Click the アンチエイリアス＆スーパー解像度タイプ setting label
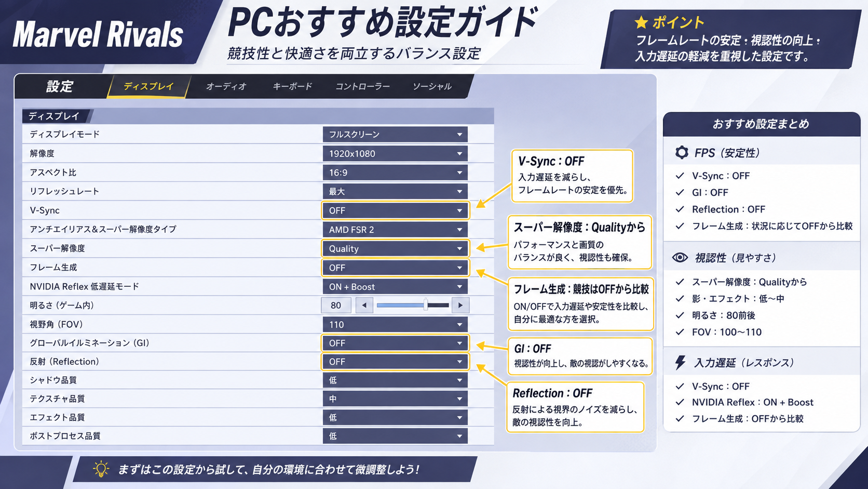 pos(103,229)
